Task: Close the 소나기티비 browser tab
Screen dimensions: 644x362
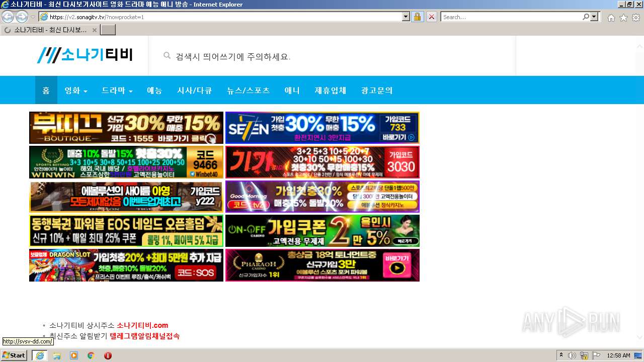Action: [95, 30]
